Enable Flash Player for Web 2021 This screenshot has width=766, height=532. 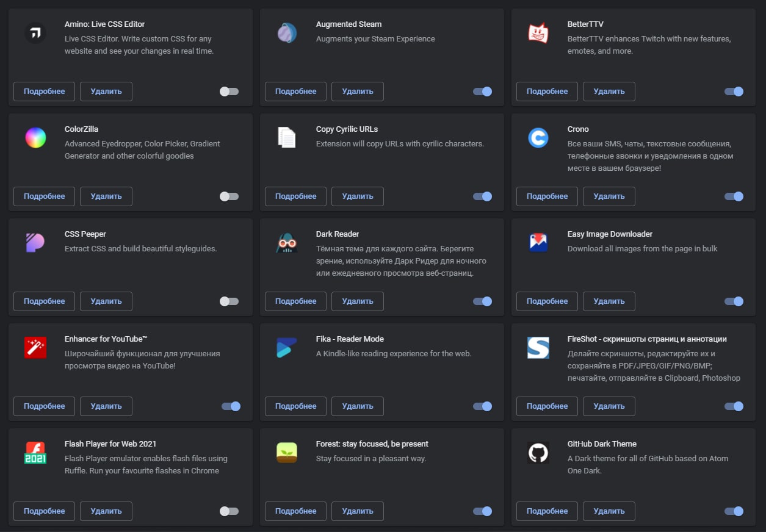coord(229,511)
